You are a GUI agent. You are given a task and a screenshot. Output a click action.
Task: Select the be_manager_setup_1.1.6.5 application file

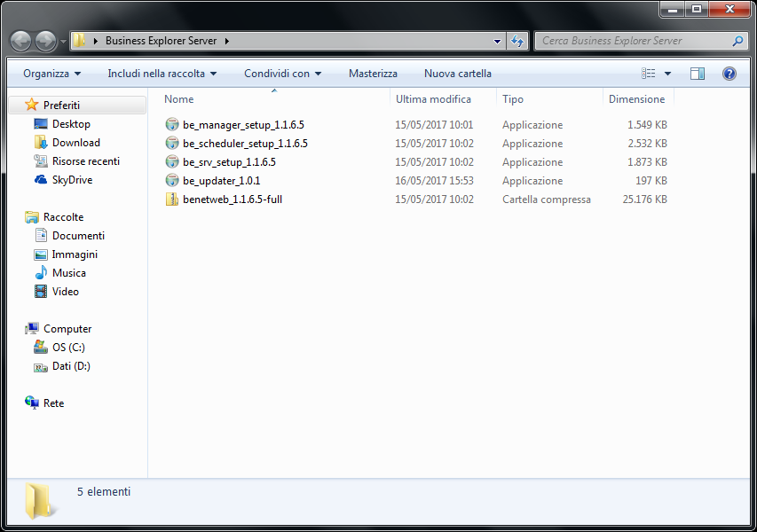point(242,125)
